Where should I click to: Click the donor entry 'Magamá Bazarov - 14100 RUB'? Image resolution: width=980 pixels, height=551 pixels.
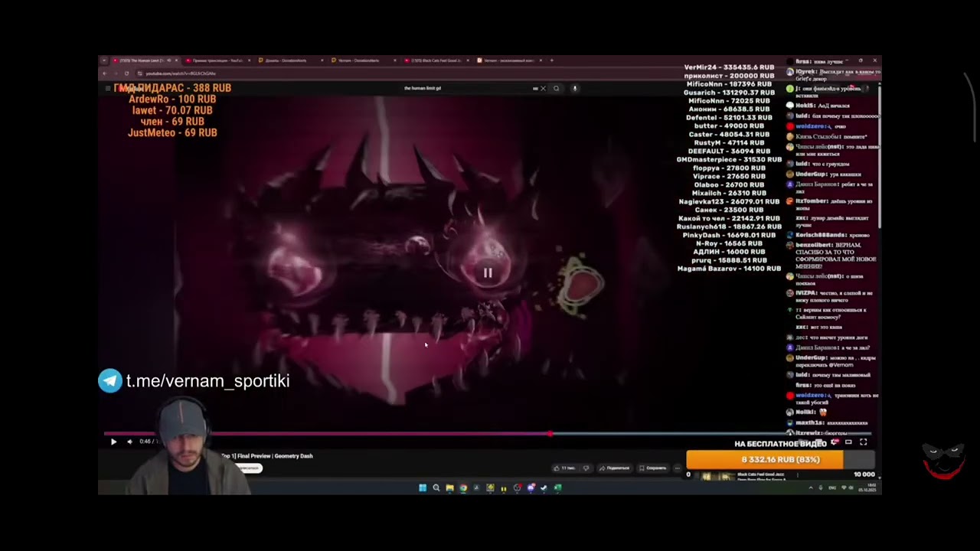click(x=729, y=269)
